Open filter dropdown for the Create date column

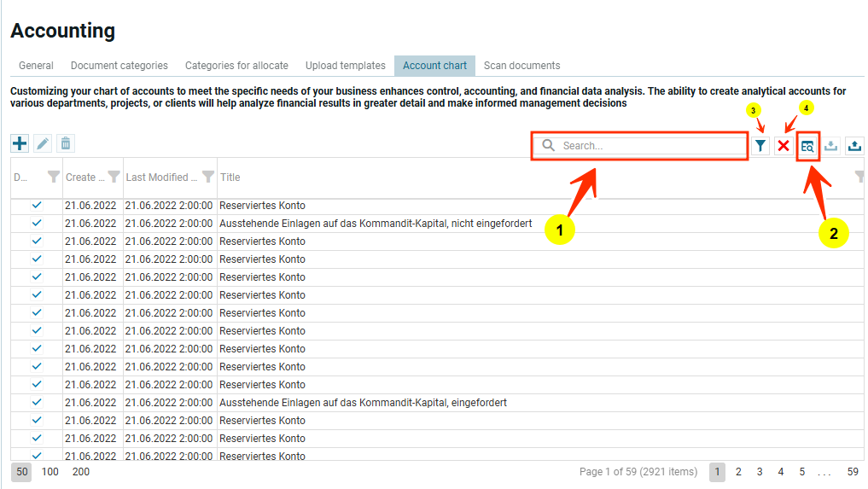click(114, 178)
